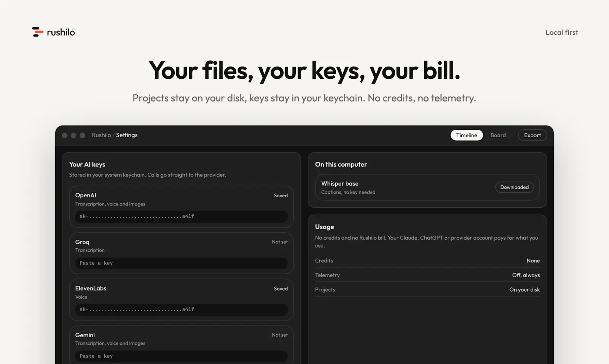Switch to the Board tab
Image resolution: width=609 pixels, height=364 pixels.
pyautogui.click(x=498, y=135)
